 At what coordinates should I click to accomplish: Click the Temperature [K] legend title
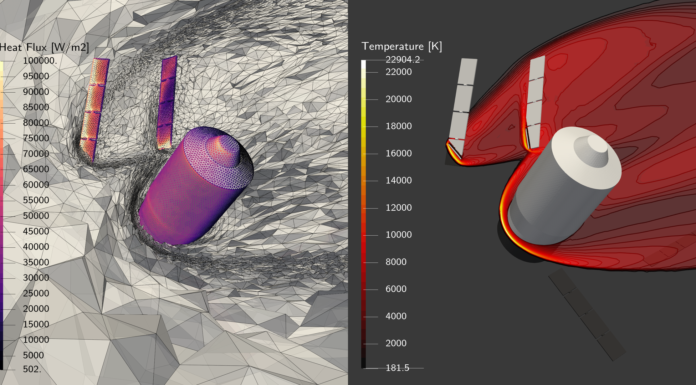pyautogui.click(x=402, y=46)
